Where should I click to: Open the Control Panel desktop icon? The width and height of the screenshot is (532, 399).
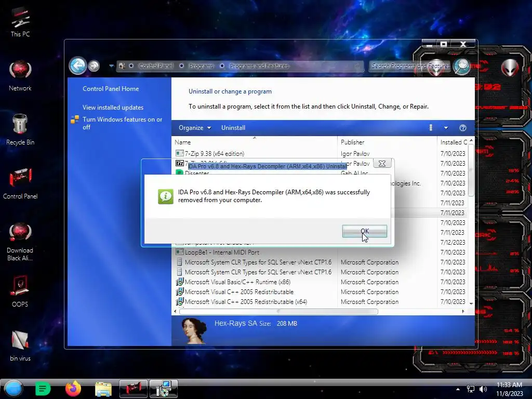20,183
